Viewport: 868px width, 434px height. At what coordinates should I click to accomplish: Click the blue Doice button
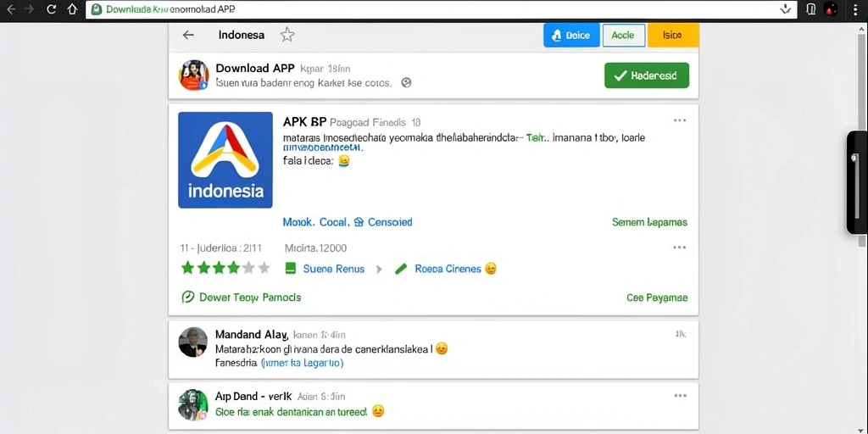(571, 36)
